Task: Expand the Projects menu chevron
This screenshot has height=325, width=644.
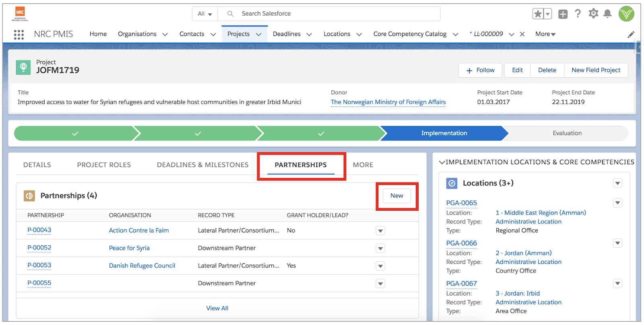Action: [x=259, y=35]
